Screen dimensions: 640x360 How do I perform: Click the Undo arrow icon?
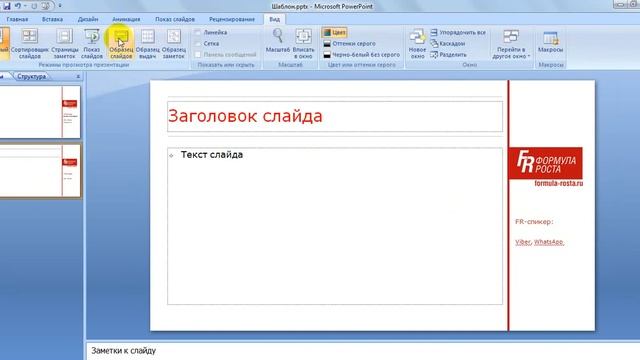[x=18, y=6]
